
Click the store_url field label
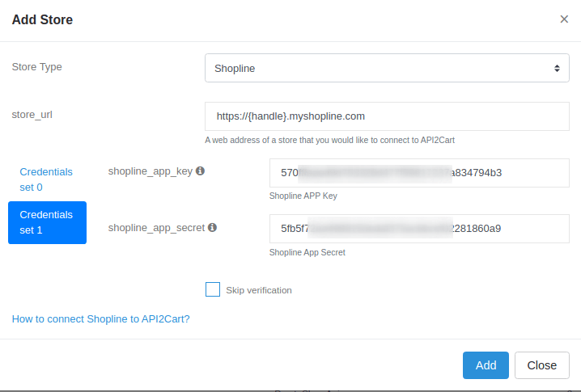point(32,115)
